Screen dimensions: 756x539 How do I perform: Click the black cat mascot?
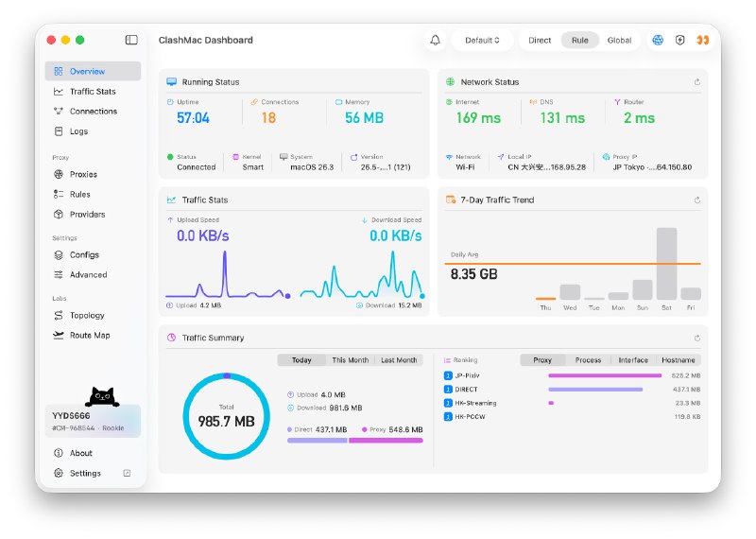point(102,396)
